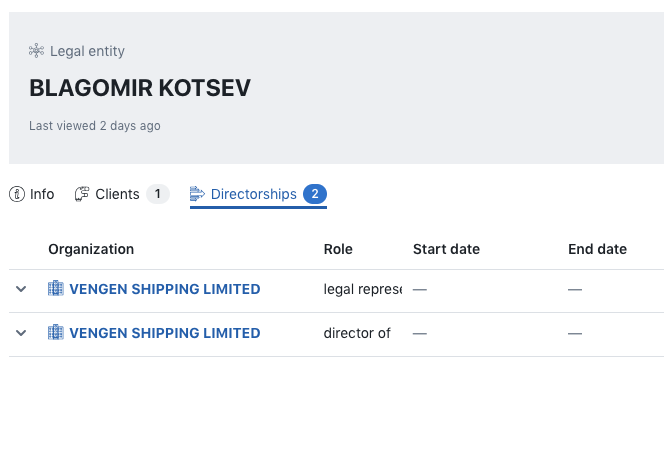Open the Clients tab

(x=117, y=194)
